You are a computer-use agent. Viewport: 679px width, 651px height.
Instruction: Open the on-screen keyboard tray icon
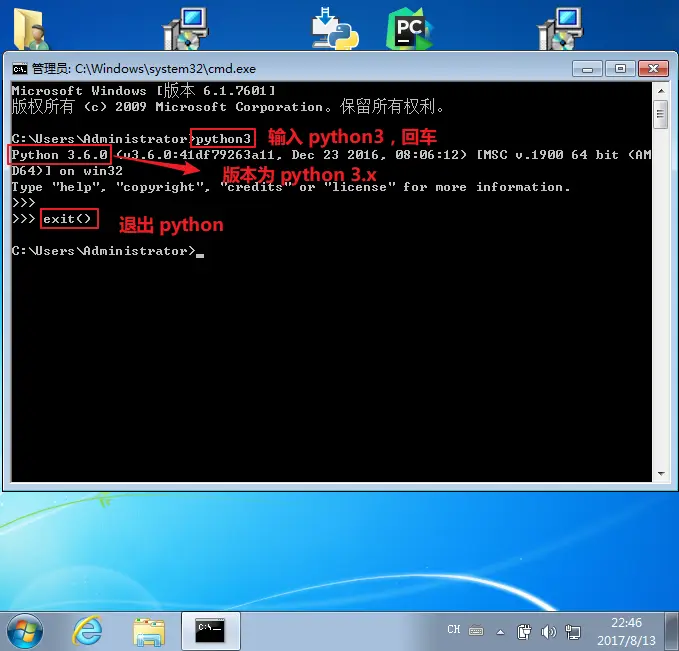(x=476, y=630)
